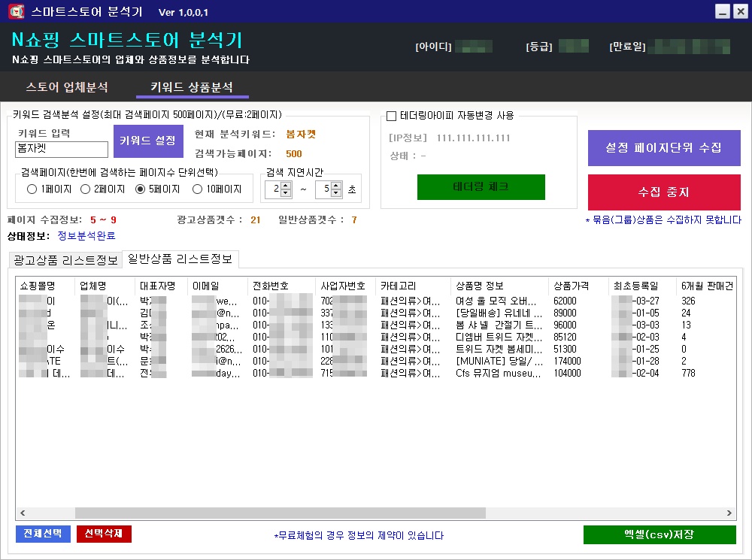Click the 키워드 설정 button
Viewport: 752px width, 560px height.
(x=148, y=141)
